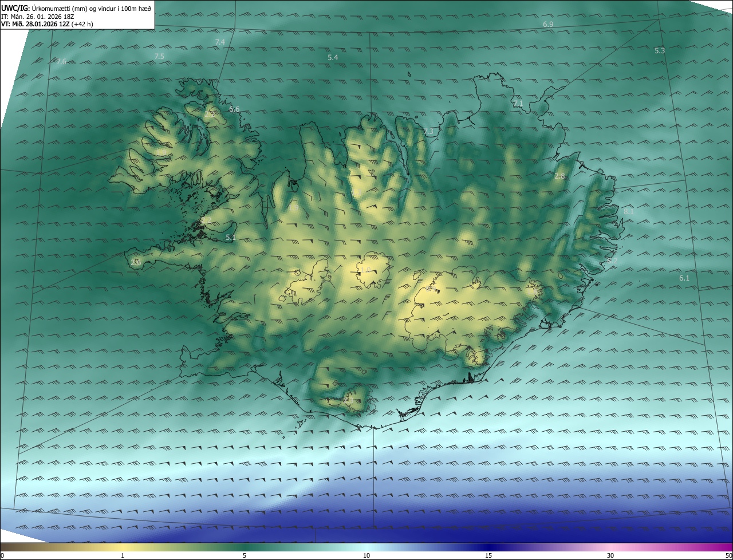Click the 6.6 value label
Image resolution: width=733 pixels, height=560 pixels.
coord(234,109)
